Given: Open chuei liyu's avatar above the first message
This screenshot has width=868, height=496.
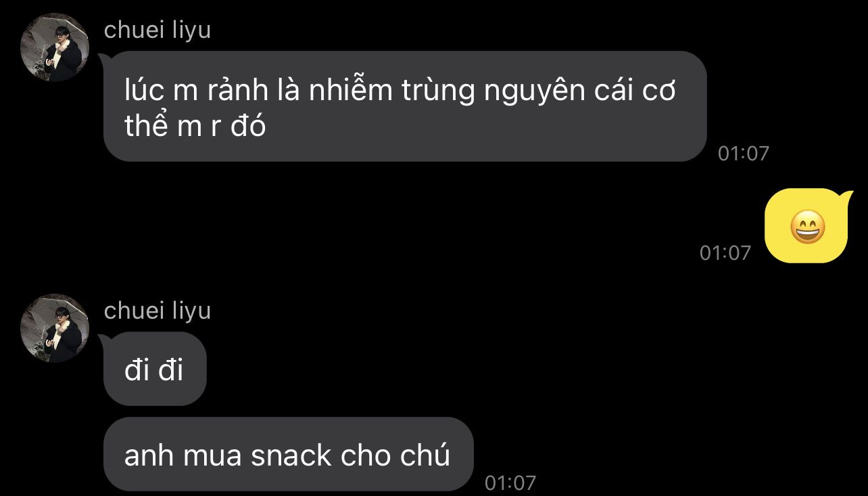Looking at the screenshot, I should click(55, 47).
